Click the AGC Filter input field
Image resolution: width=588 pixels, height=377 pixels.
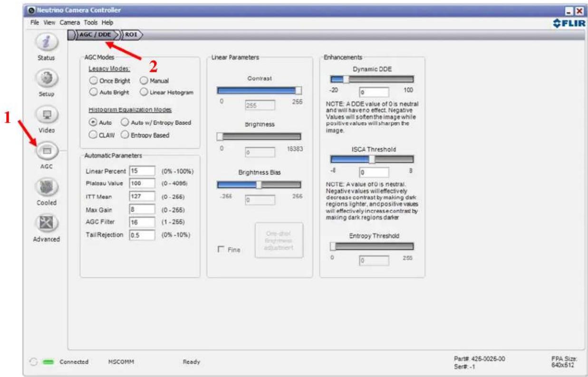coord(142,222)
